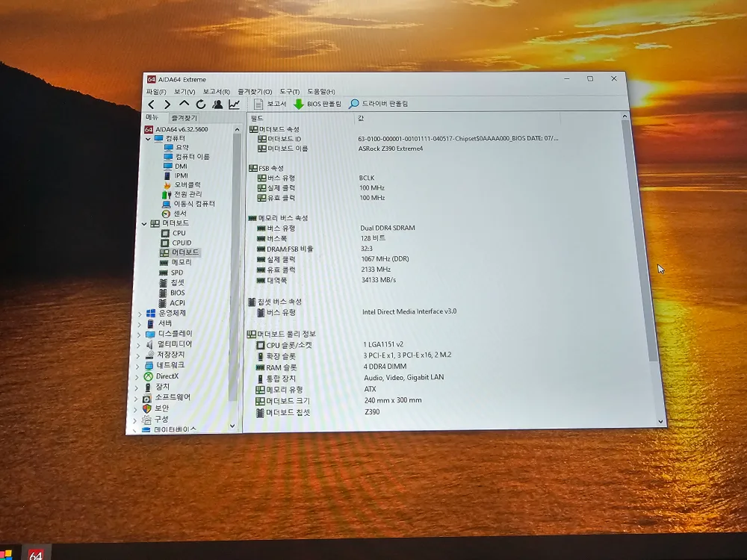Screen dimensions: 747x560
Task: Expand the 서버 tree node
Action: point(139,324)
